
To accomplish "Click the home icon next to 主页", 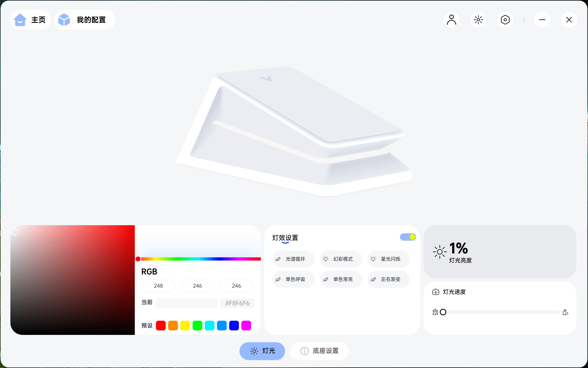I will (20, 19).
